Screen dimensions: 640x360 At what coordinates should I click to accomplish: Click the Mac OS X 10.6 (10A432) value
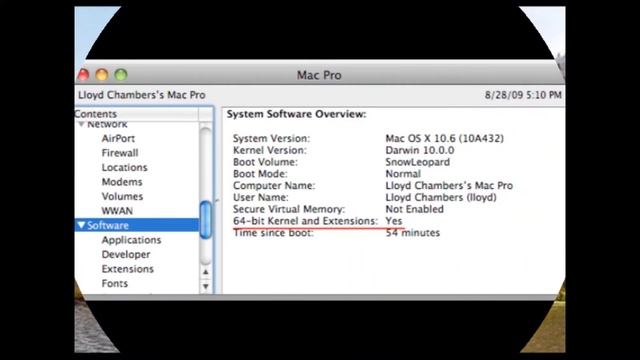[444, 138]
